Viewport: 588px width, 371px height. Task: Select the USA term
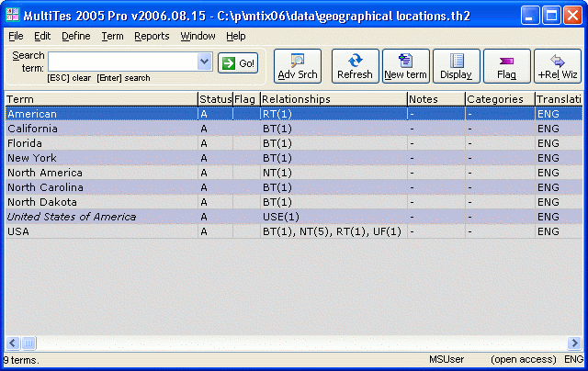[18, 231]
